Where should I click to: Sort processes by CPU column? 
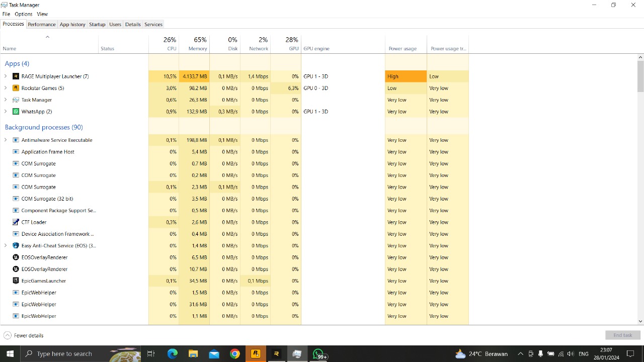(x=164, y=44)
